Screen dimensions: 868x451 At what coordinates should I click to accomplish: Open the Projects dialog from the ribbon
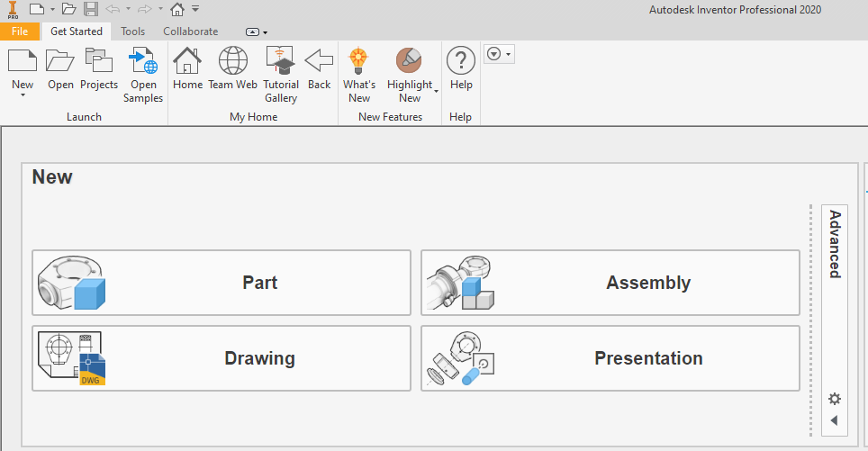[99, 69]
